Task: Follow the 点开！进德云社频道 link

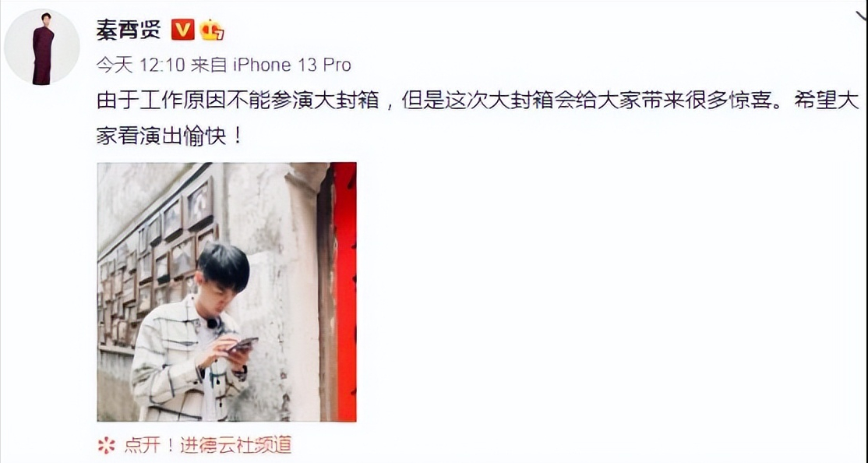Action: 207,445
